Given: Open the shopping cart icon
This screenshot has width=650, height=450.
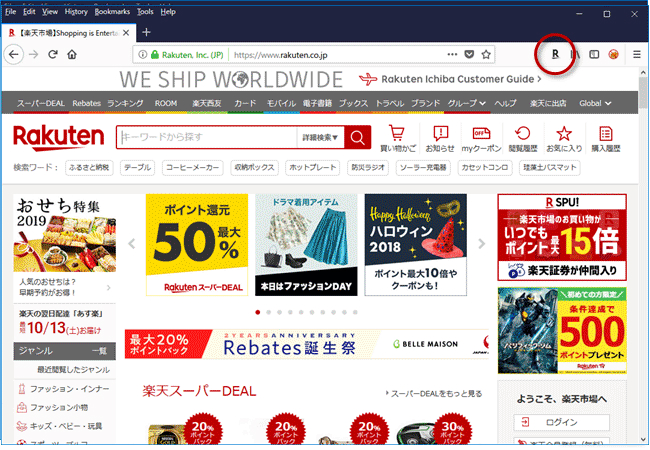Looking at the screenshot, I should click(398, 138).
